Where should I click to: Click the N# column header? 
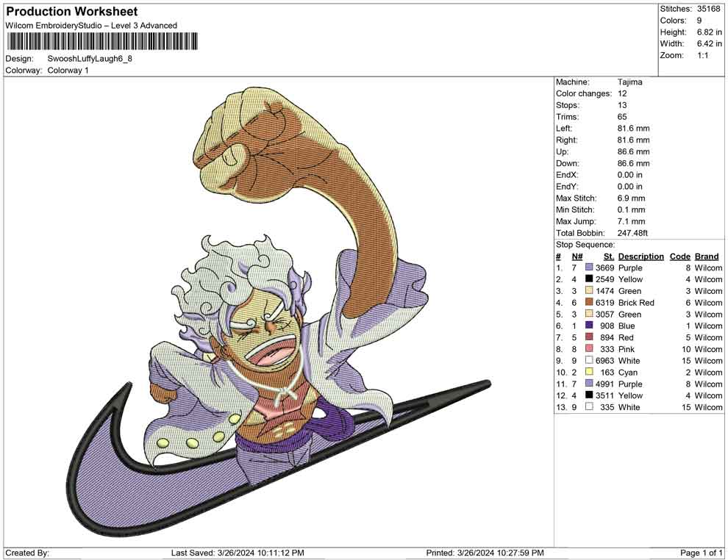pyautogui.click(x=577, y=256)
